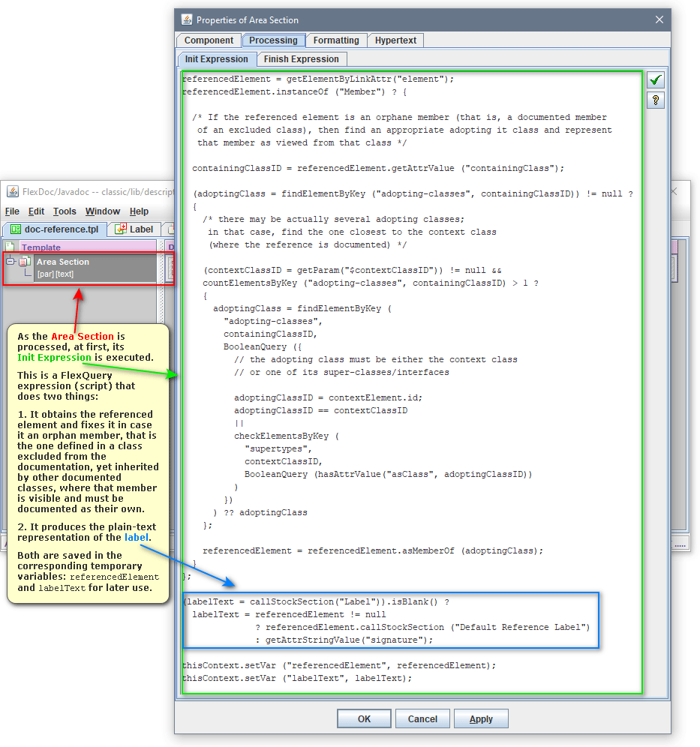The height and width of the screenshot is (747, 700).
Task: Open the File menu
Action: click(12, 211)
